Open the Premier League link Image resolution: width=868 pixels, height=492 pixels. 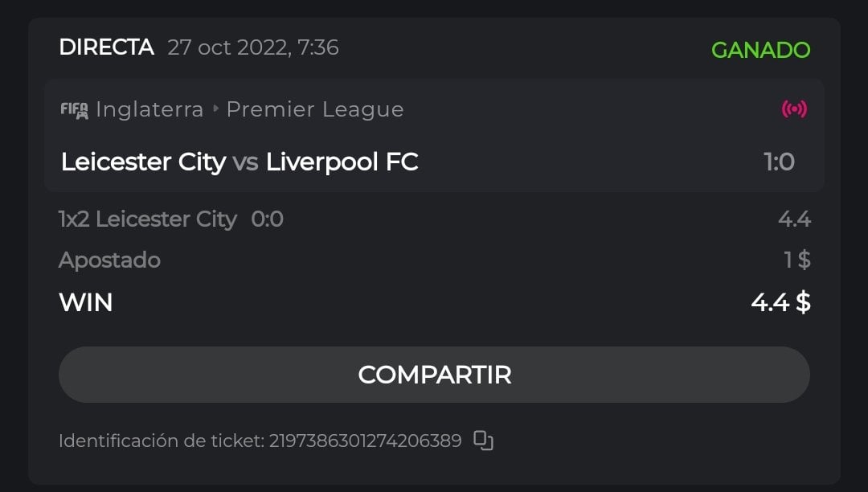tap(314, 109)
